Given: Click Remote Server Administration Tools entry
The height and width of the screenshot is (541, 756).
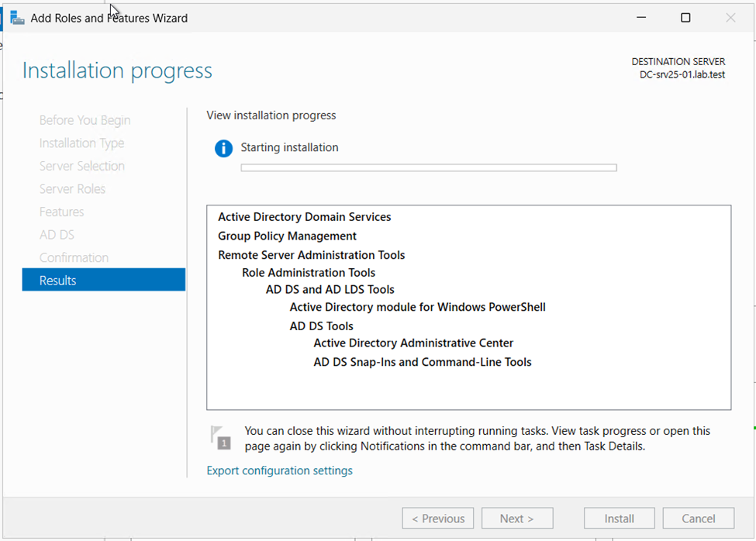Looking at the screenshot, I should 311,255.
